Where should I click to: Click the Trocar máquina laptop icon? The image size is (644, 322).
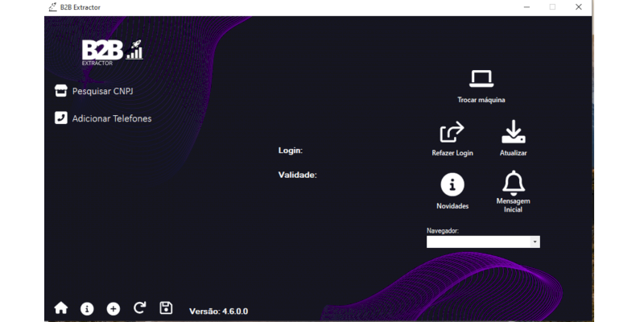coord(481,78)
